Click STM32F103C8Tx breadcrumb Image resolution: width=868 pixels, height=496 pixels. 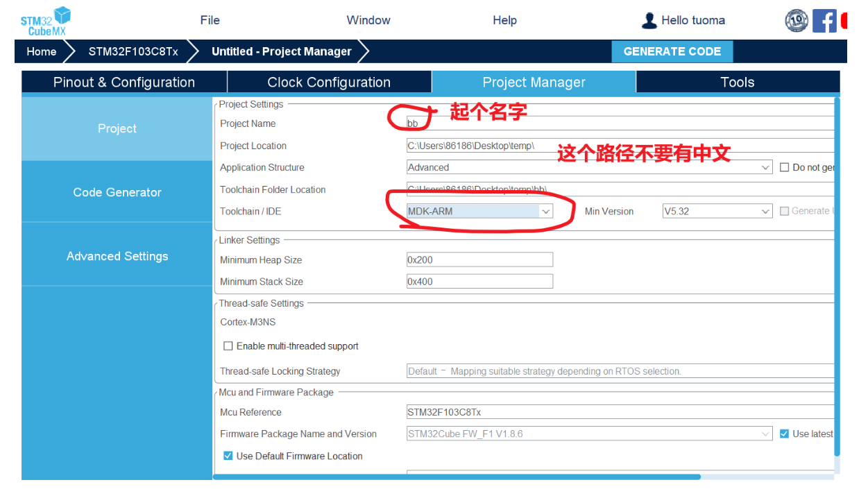(x=133, y=51)
